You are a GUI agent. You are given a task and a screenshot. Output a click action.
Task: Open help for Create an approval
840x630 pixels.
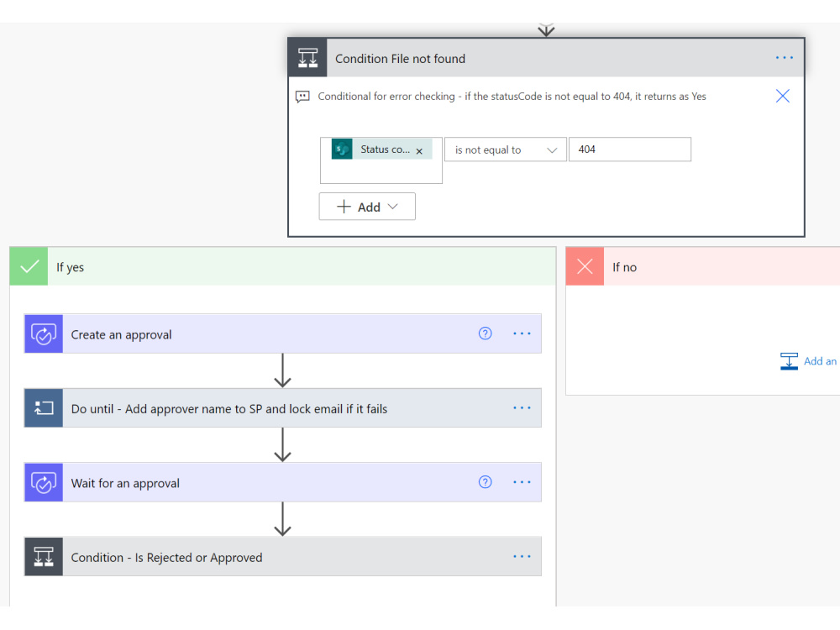pyautogui.click(x=485, y=333)
